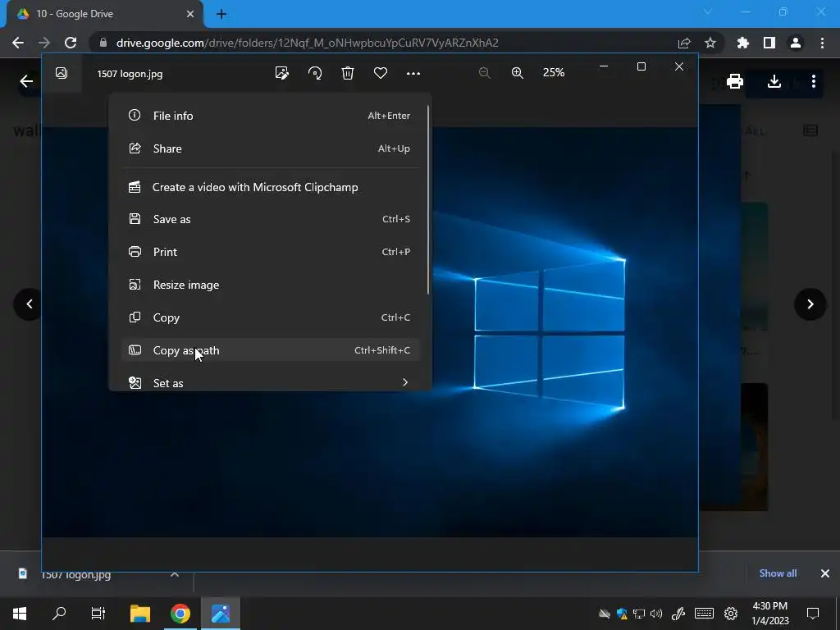This screenshot has height=630, width=840.
Task: Open the Edit image tool in Photos
Action: click(x=282, y=73)
